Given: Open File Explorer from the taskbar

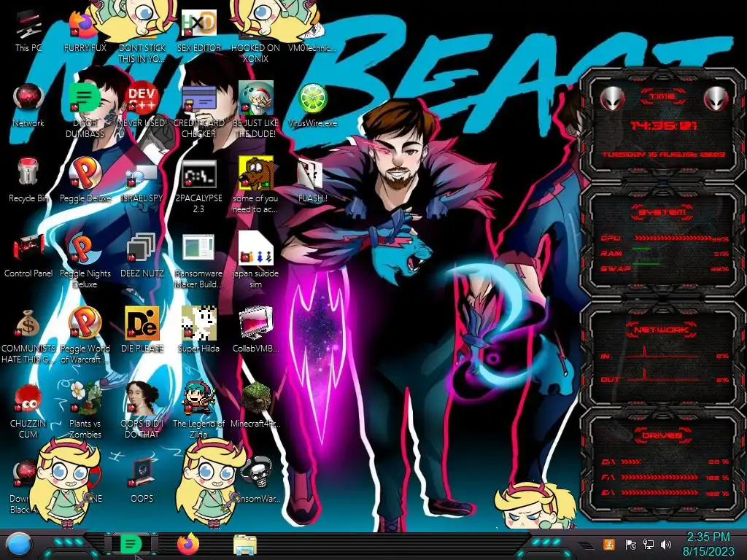Looking at the screenshot, I should pyautogui.click(x=245, y=545).
